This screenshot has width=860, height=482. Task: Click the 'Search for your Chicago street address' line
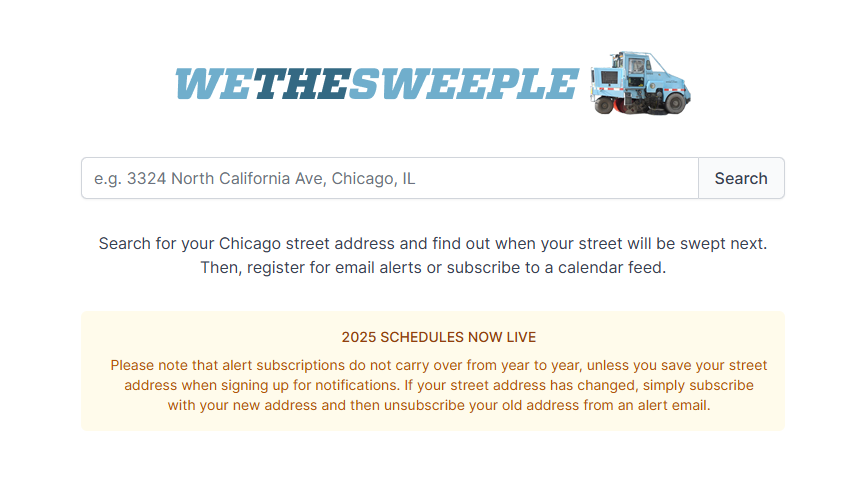pyautogui.click(x=433, y=243)
